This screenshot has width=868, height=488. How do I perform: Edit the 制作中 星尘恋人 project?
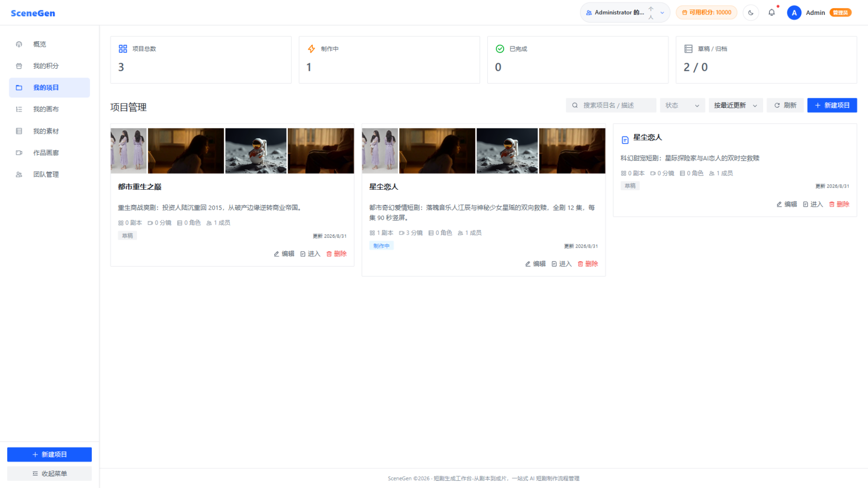coord(535,264)
